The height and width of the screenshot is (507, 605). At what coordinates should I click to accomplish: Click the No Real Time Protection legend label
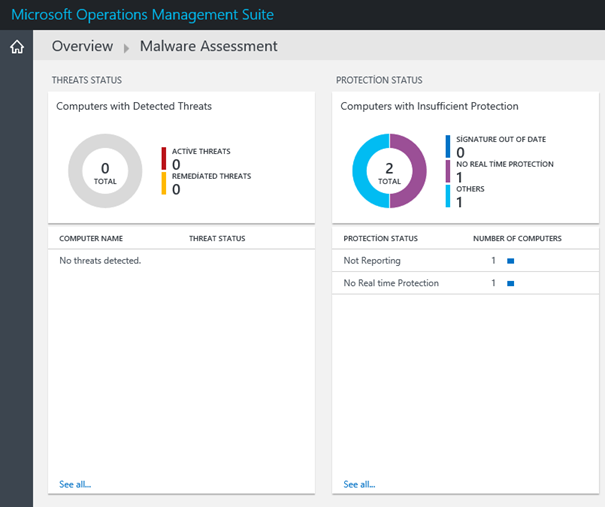pos(505,164)
